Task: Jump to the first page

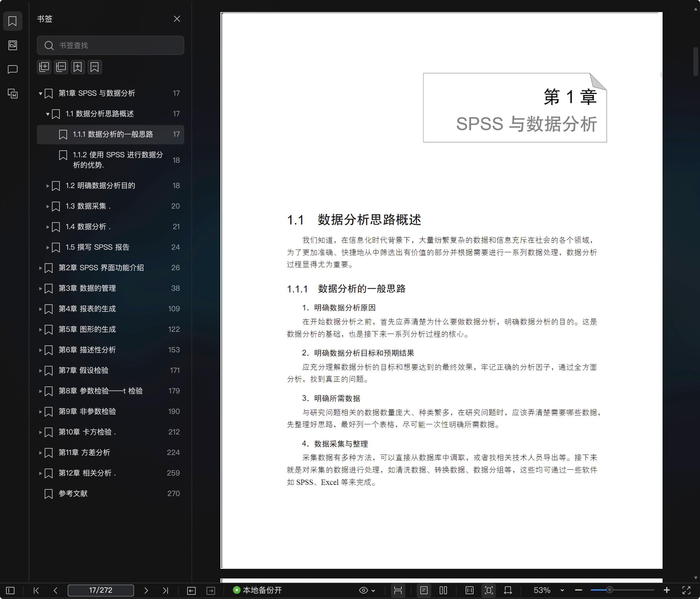Action: coord(36,590)
